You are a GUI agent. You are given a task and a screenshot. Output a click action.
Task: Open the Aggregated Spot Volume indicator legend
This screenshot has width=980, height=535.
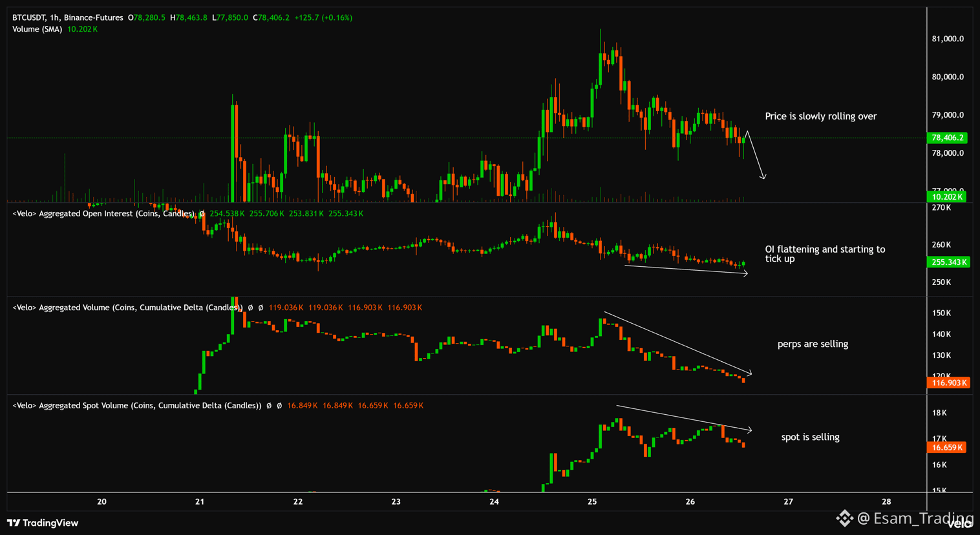tap(137, 406)
